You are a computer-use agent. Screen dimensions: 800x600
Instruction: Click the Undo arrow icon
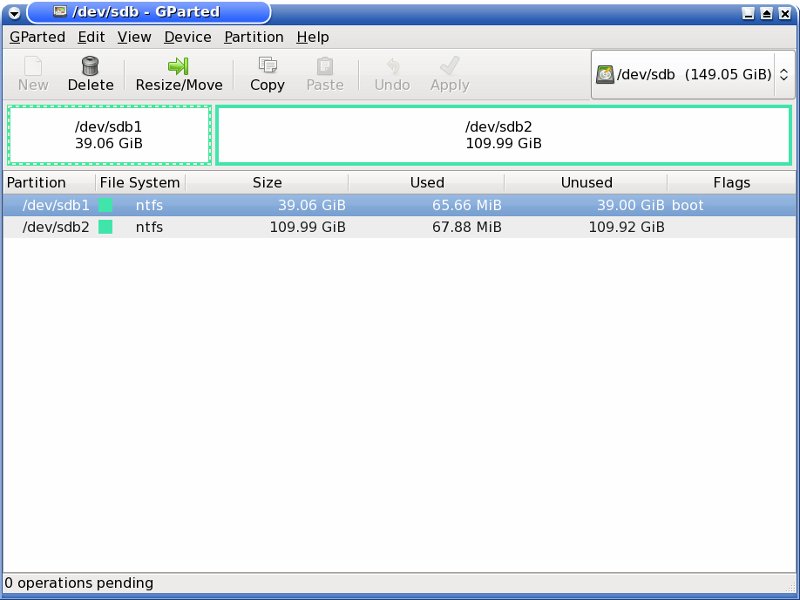392,66
